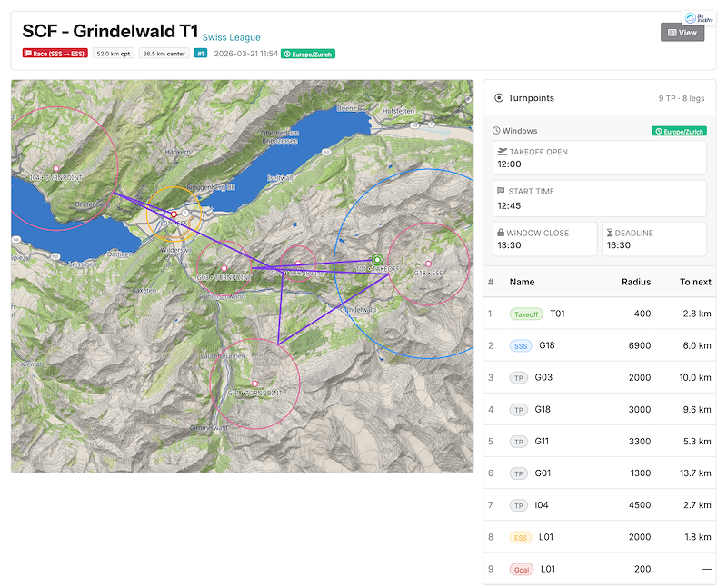Toggle the SSS badge on the G18 row

pyautogui.click(x=521, y=346)
